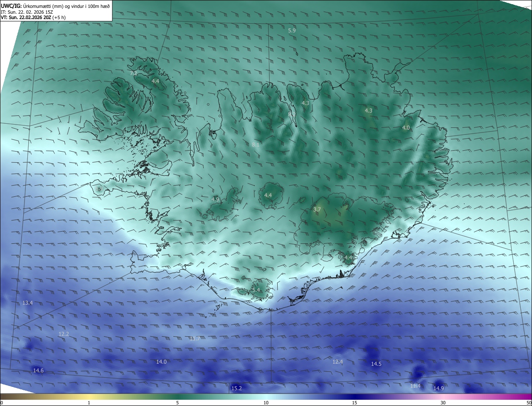Click the valid time "VT: Sun. 22.02.2026 20Z"
The width and height of the screenshot is (532, 406).
pyautogui.click(x=25, y=17)
